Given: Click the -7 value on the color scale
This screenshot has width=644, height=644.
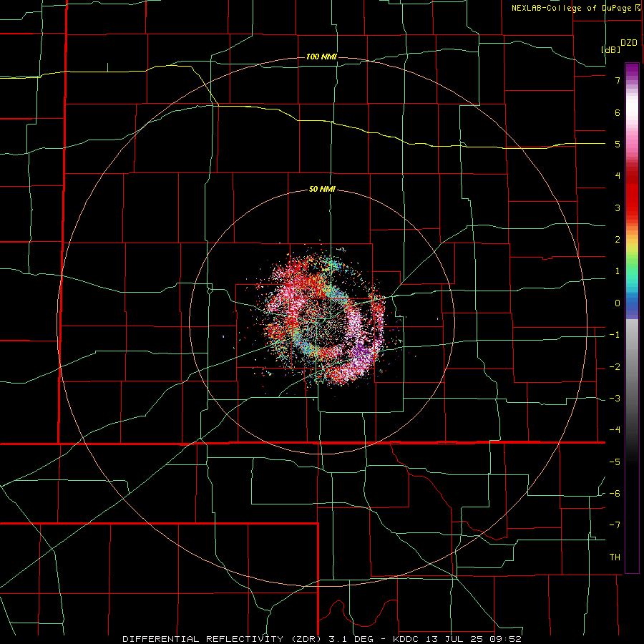Looking at the screenshot, I should coord(615,525).
